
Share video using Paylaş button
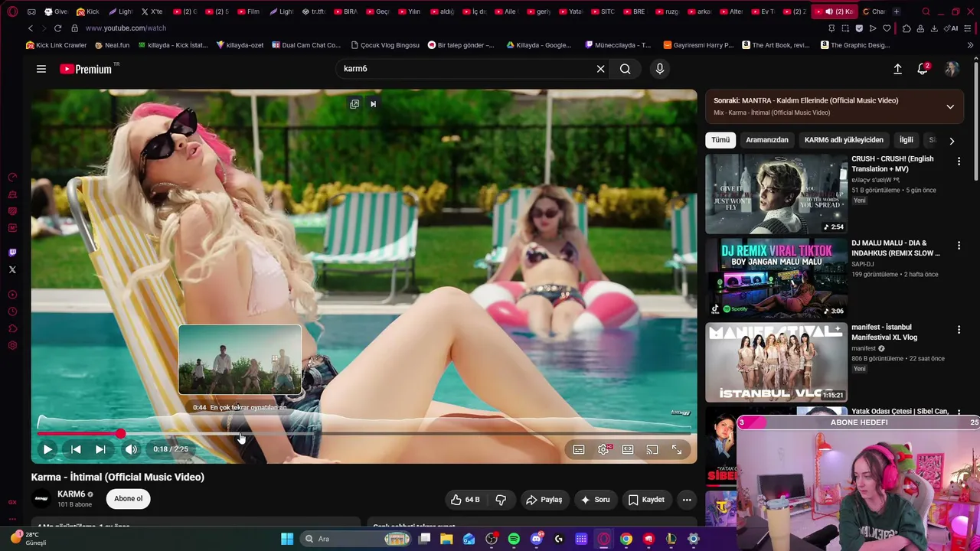[544, 500]
